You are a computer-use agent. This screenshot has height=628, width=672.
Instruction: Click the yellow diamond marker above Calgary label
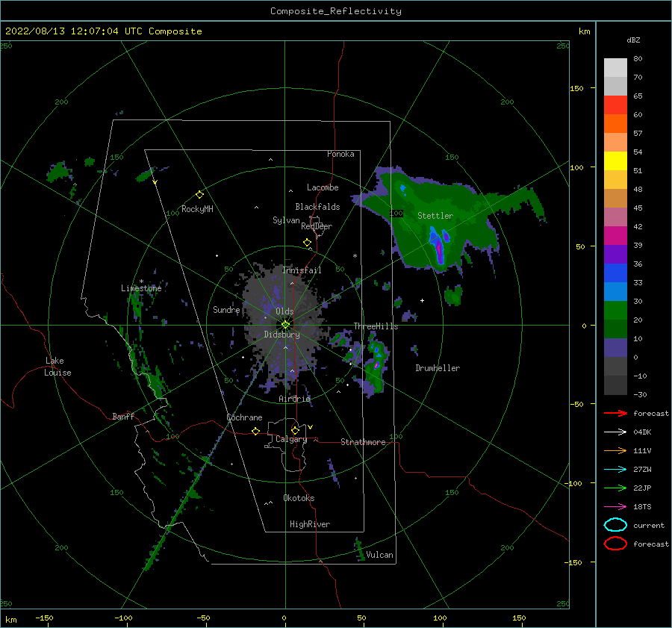click(x=295, y=430)
